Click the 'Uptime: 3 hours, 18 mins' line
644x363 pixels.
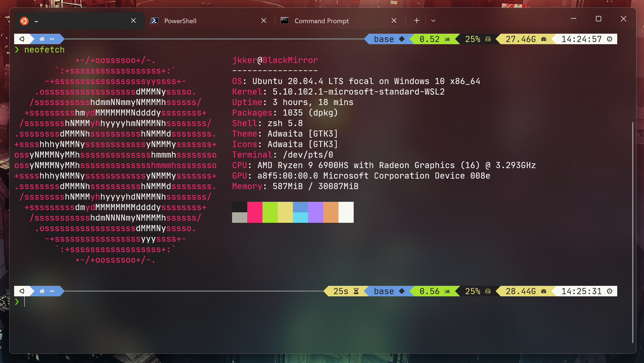pyautogui.click(x=292, y=102)
